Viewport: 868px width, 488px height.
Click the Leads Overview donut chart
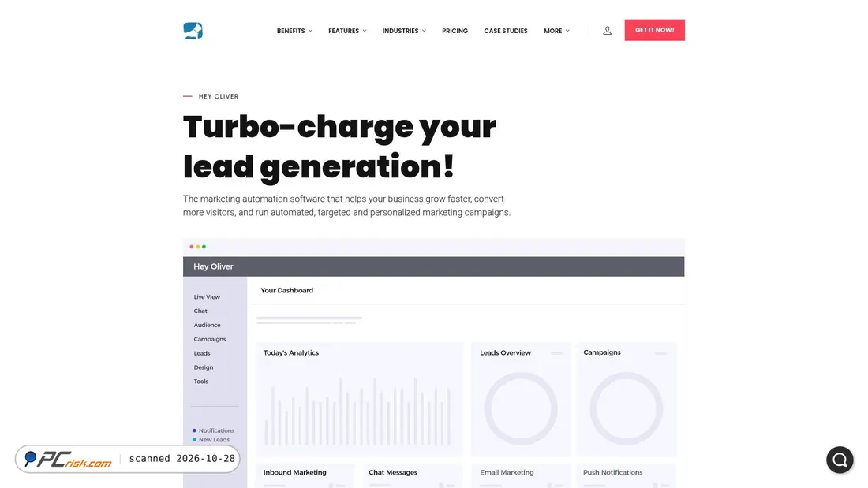tap(521, 409)
